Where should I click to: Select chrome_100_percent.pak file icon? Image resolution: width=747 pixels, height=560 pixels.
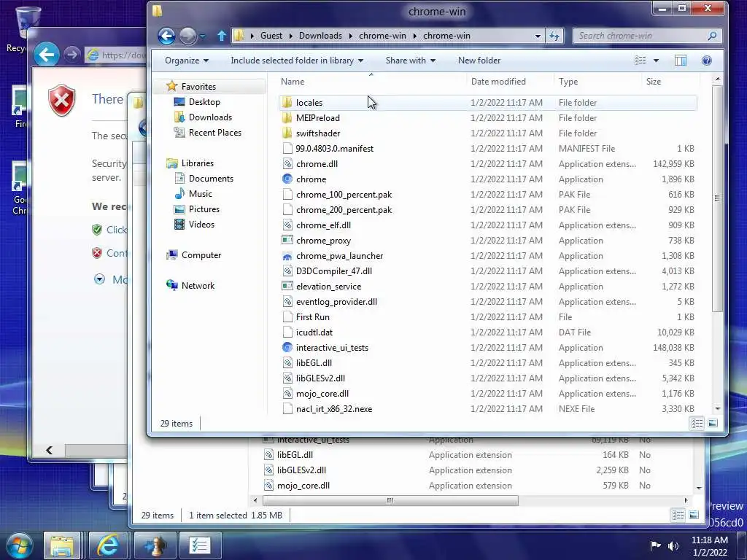click(x=287, y=194)
